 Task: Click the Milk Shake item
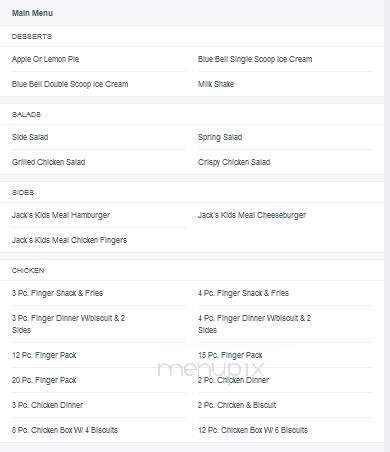pyautogui.click(x=216, y=84)
